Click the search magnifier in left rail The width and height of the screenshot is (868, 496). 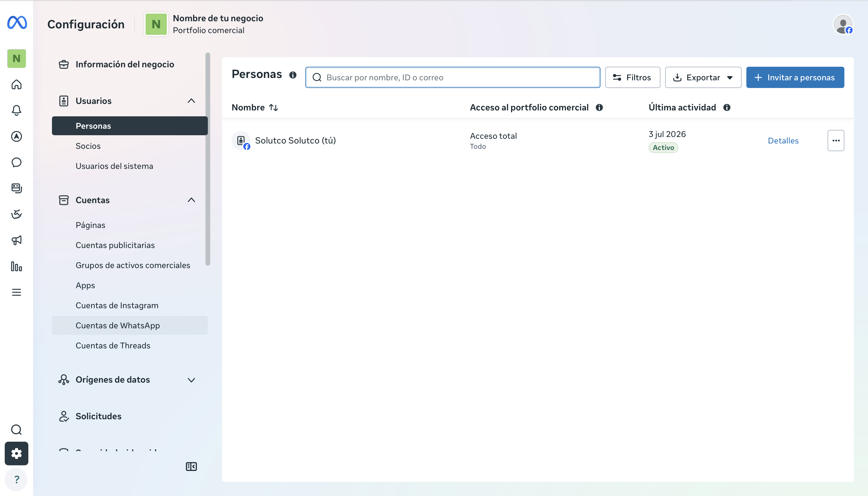coord(16,430)
